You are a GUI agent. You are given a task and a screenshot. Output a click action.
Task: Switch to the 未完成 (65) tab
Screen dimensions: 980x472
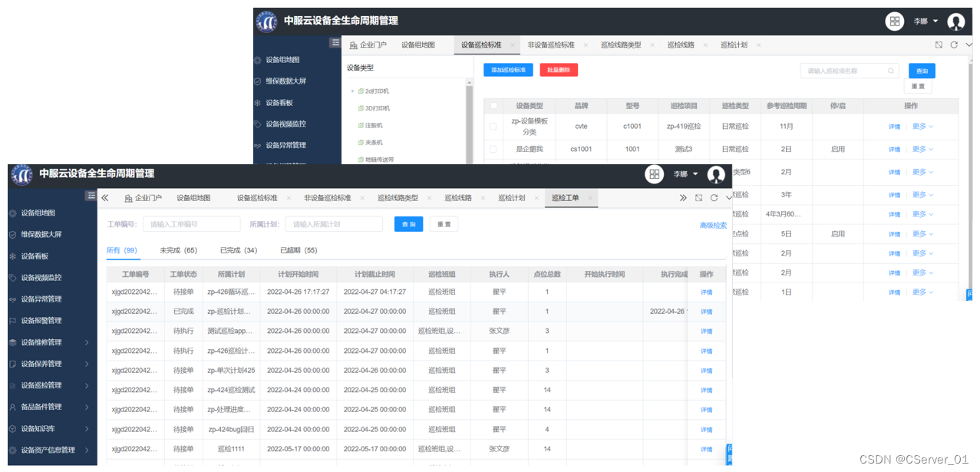point(178,250)
